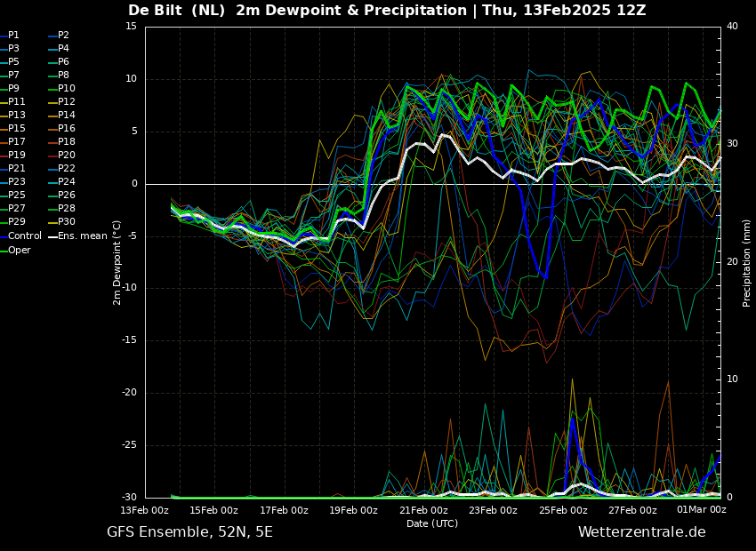This screenshot has height=551, width=756.
Task: Select the P2 legend label
Action: (60, 36)
